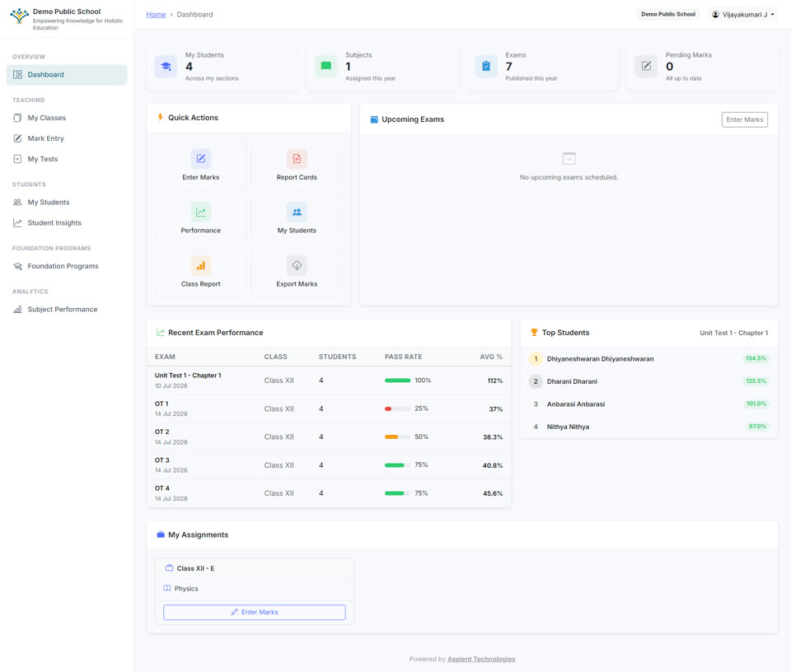791x672 pixels.
Task: Open the Export Marks cloud download icon
Action: tap(297, 266)
